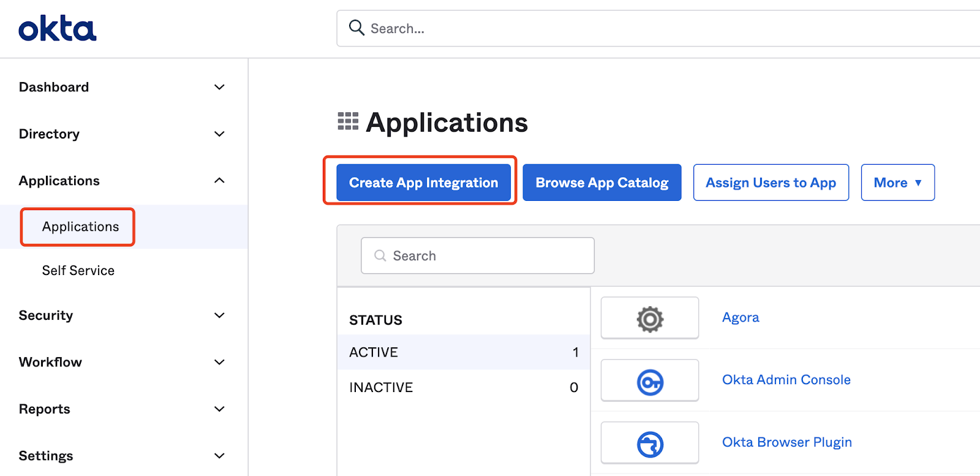The height and width of the screenshot is (476, 980).
Task: Open Workflow in sidebar
Action: (50, 362)
